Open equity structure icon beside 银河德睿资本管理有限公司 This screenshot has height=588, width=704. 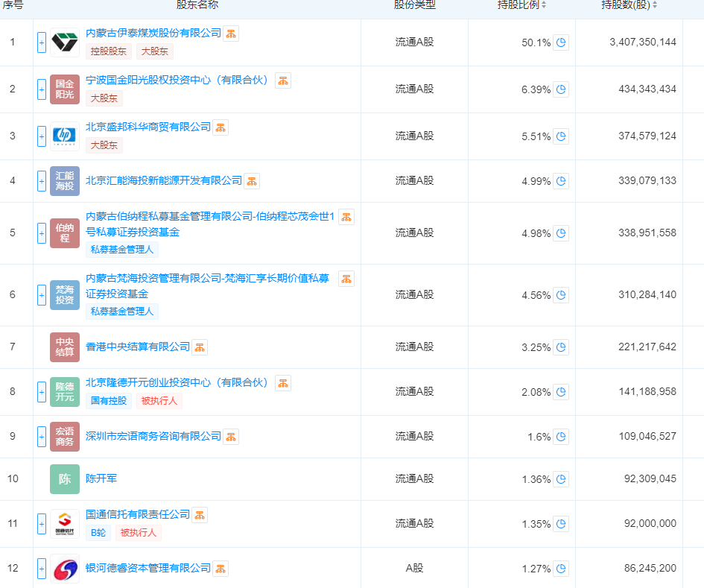(221, 569)
